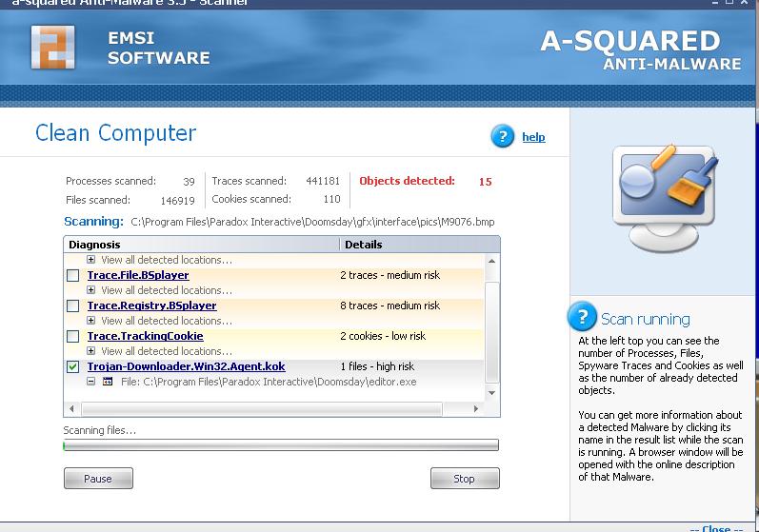
Task: Click the '2 traces - medium risk' detail
Action: tap(390, 275)
